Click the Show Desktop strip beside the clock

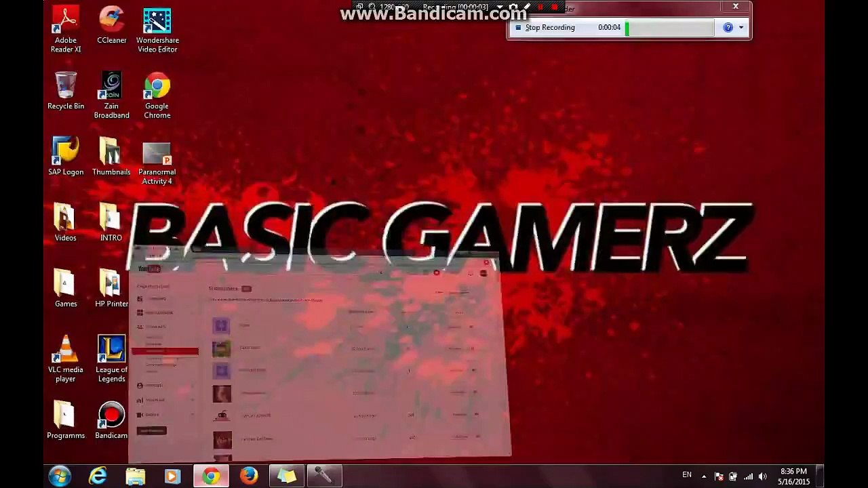coord(820,476)
